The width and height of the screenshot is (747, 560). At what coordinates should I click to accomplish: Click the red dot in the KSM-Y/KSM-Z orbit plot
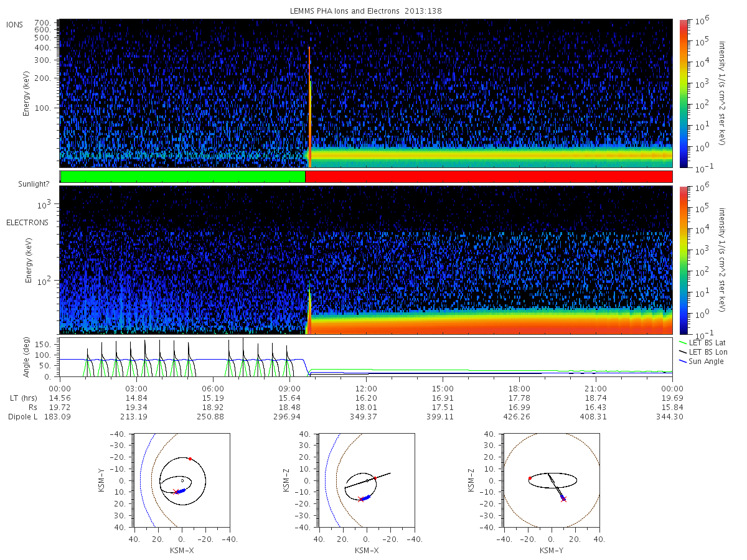pos(530,478)
